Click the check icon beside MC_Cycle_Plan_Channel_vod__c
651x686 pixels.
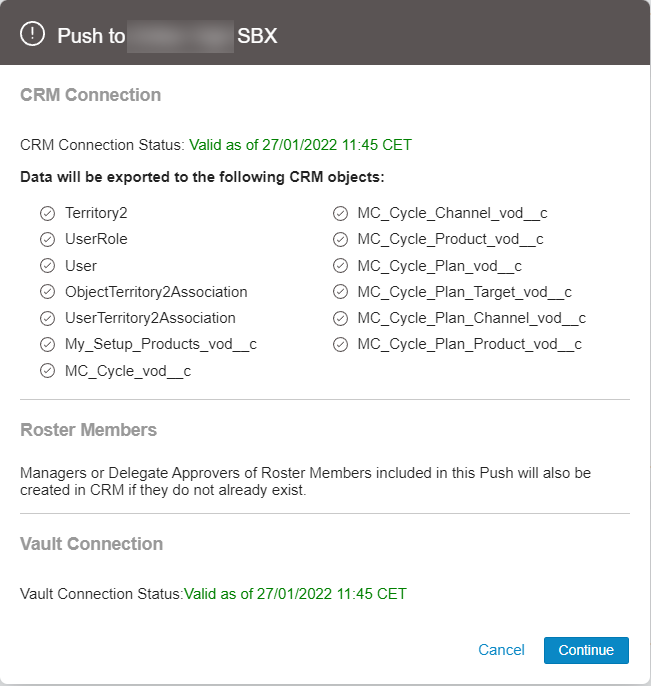click(x=339, y=318)
